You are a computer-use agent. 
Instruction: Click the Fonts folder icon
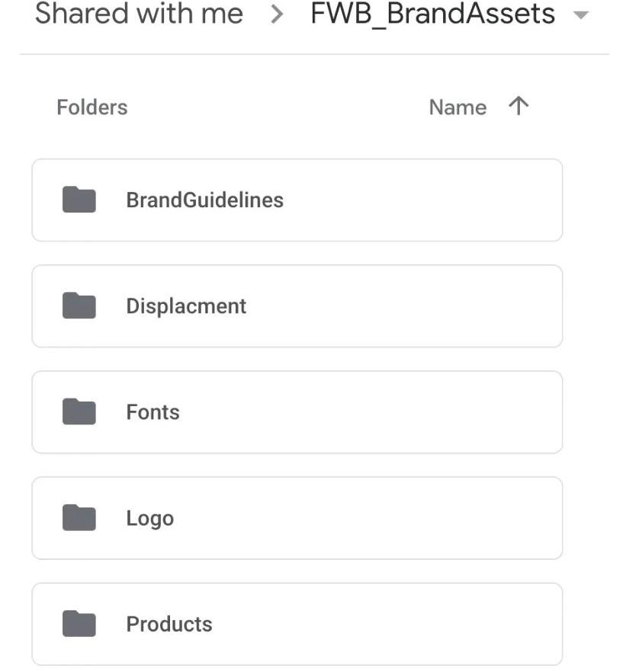[x=79, y=411]
